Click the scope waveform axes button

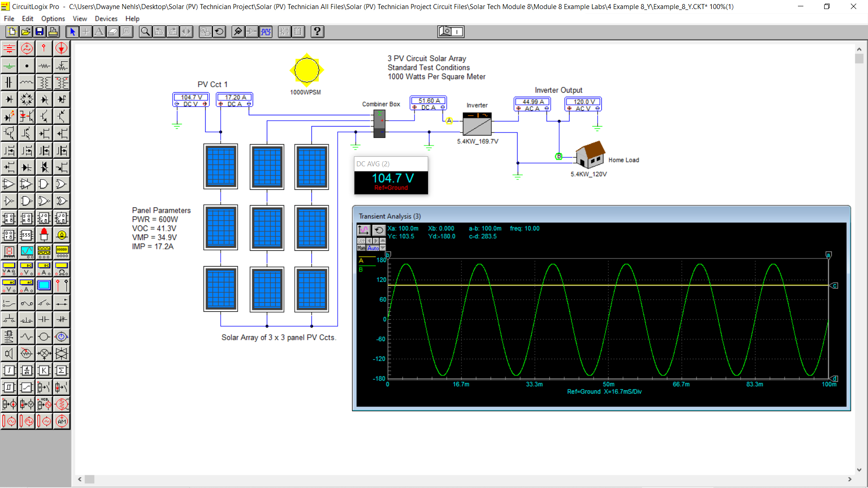point(364,230)
